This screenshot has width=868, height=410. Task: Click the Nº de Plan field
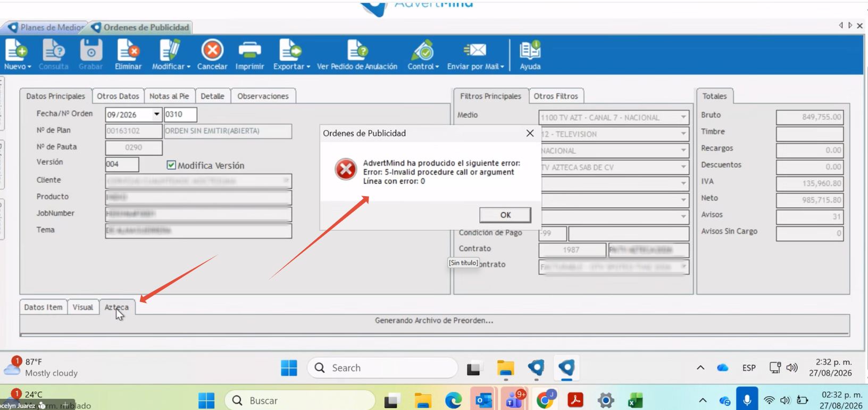(x=133, y=131)
